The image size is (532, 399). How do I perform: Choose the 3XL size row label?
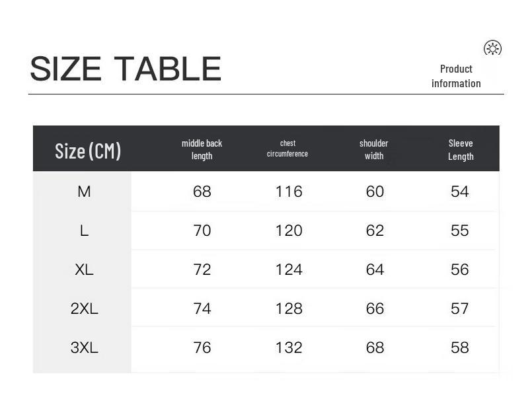(84, 347)
